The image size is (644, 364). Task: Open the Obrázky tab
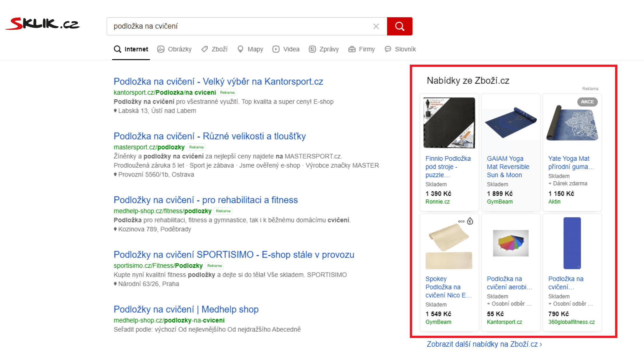coord(174,49)
